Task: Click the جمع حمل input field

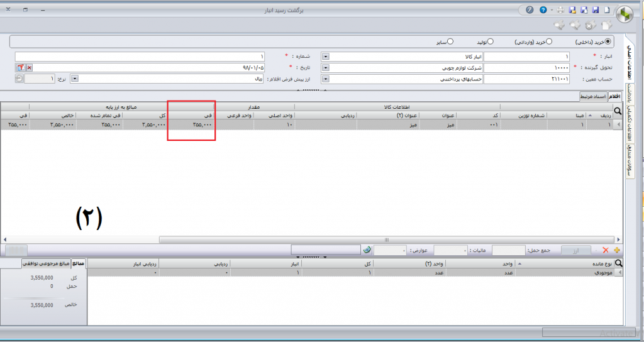Action: point(509,250)
